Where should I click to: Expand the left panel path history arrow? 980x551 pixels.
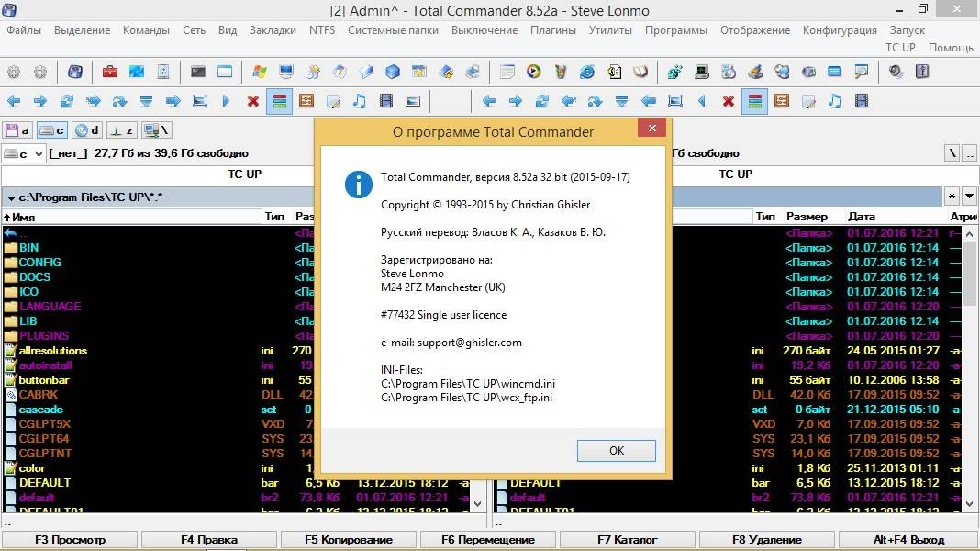pyautogui.click(x=11, y=197)
